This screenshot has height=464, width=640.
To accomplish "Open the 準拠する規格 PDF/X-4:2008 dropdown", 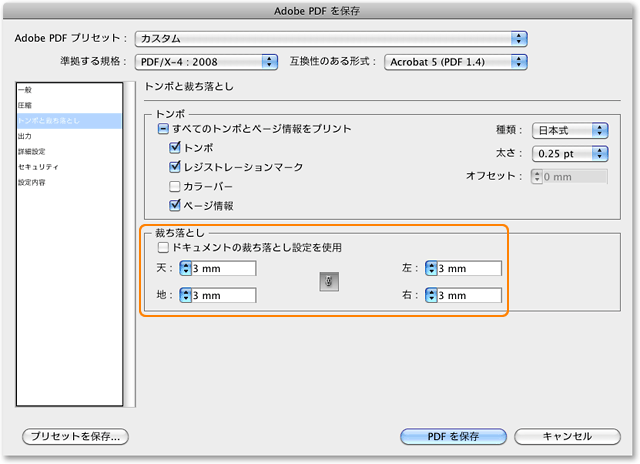I will point(207,62).
